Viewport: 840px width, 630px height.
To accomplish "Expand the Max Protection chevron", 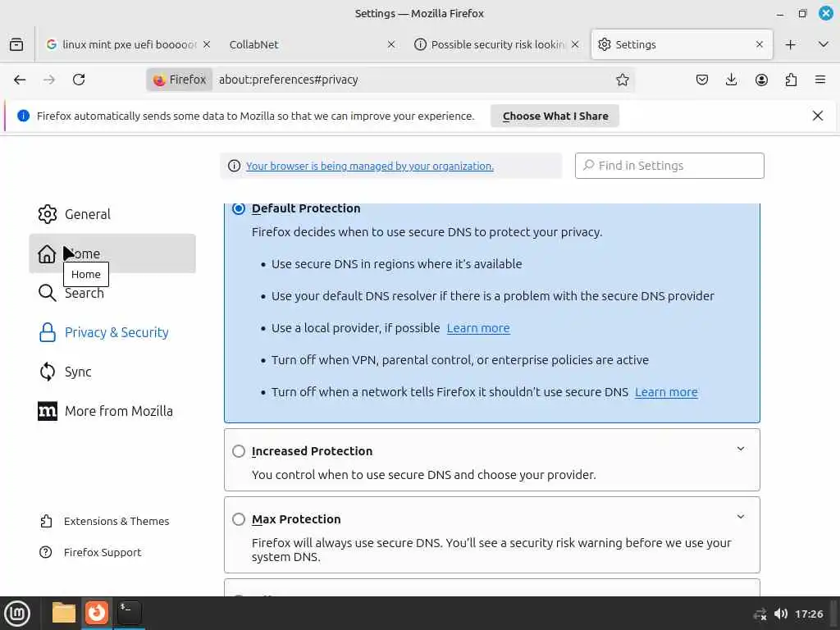I will (740, 517).
